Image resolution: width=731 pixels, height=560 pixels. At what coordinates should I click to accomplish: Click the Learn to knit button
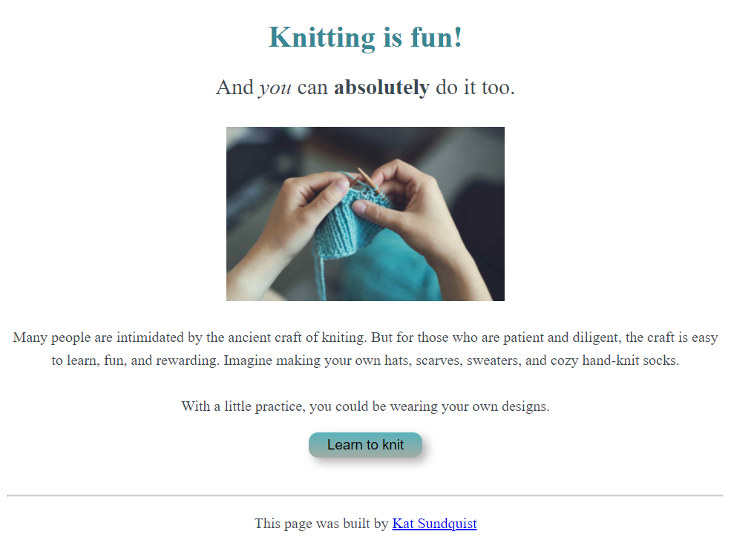coord(365,444)
